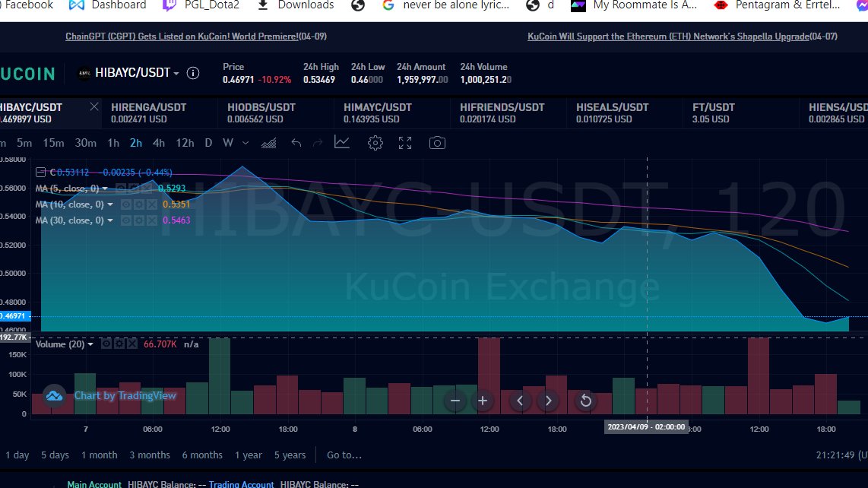Switch to HISEALS/USDT tab
This screenshot has width=868, height=488.
pyautogui.click(x=624, y=113)
